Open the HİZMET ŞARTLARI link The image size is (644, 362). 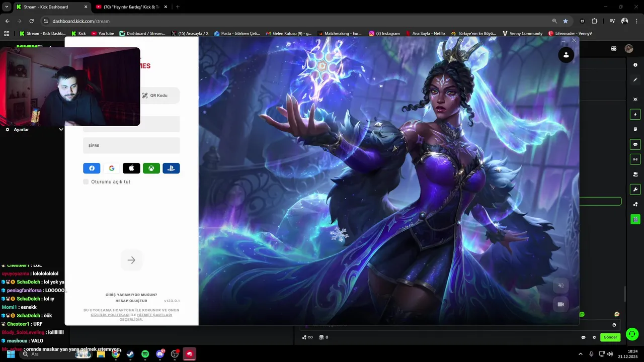tap(154, 315)
